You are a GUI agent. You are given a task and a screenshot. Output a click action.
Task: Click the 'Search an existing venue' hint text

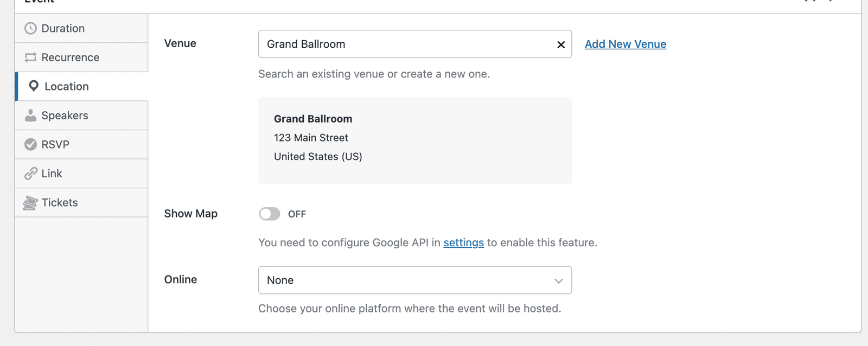(x=374, y=74)
